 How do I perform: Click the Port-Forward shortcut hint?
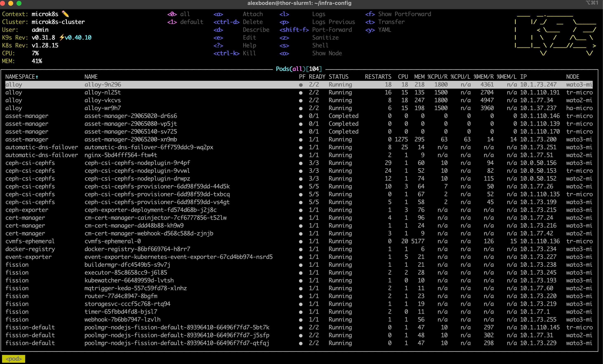tap(332, 30)
